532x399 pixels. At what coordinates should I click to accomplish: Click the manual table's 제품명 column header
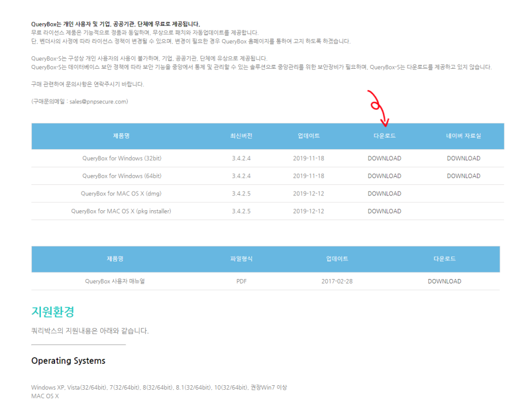pyautogui.click(x=115, y=259)
